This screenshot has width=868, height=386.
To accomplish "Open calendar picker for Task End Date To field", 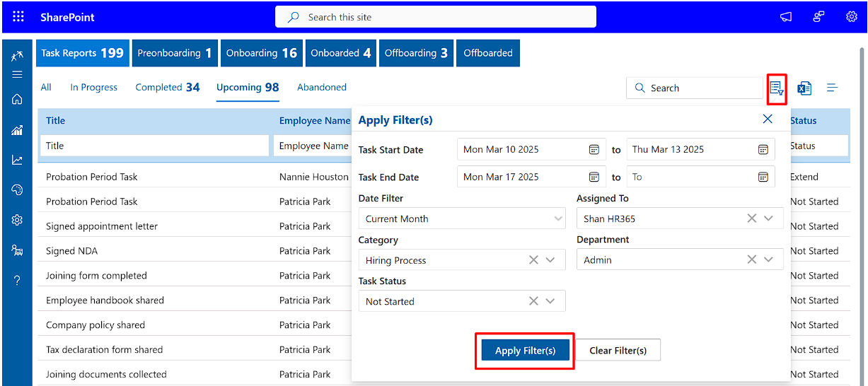I will (x=763, y=177).
